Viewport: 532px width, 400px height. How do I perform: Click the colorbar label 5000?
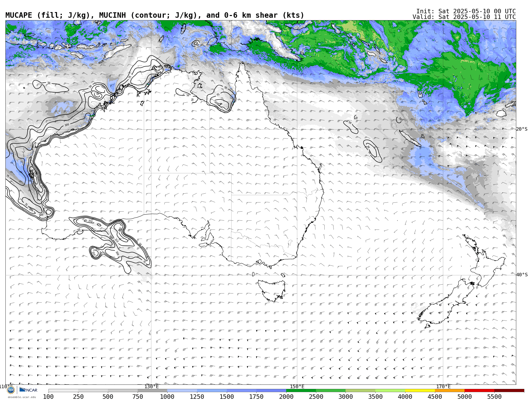tap(465, 397)
